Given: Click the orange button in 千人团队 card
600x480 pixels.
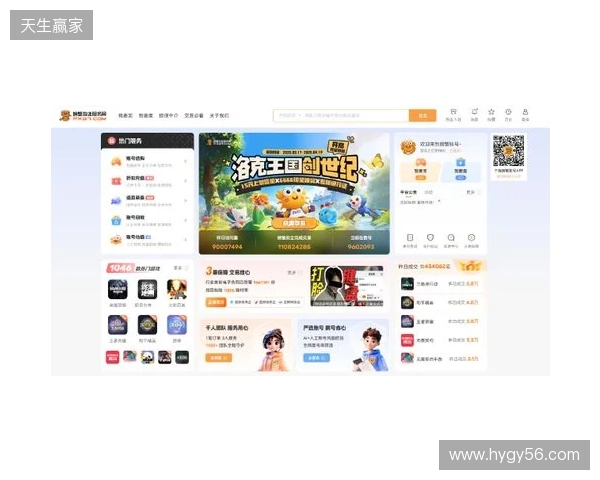Looking at the screenshot, I should click(218, 358).
